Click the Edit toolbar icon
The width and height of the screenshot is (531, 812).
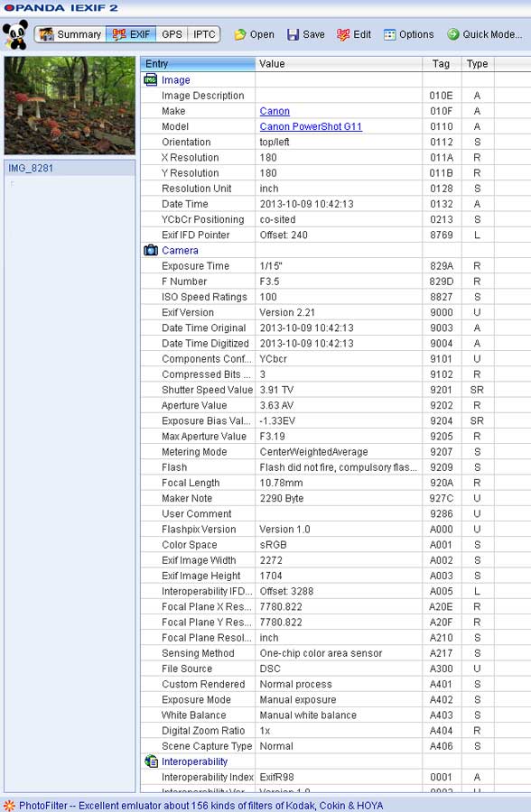(x=343, y=34)
